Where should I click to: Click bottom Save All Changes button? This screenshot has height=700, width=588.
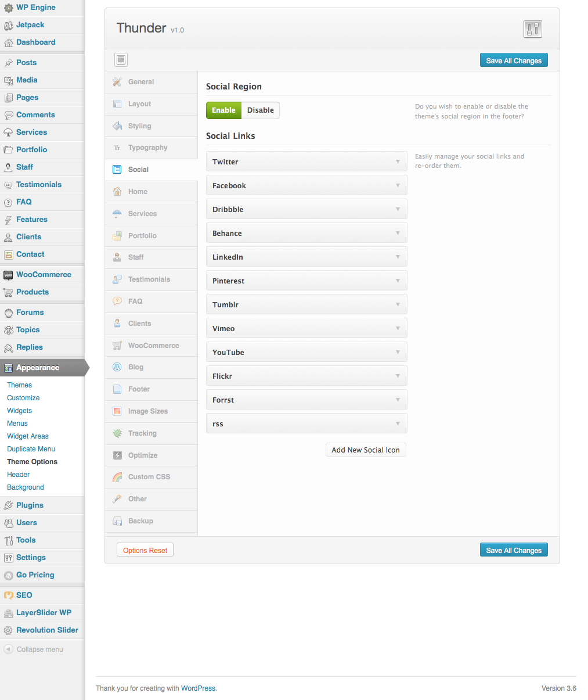click(514, 550)
